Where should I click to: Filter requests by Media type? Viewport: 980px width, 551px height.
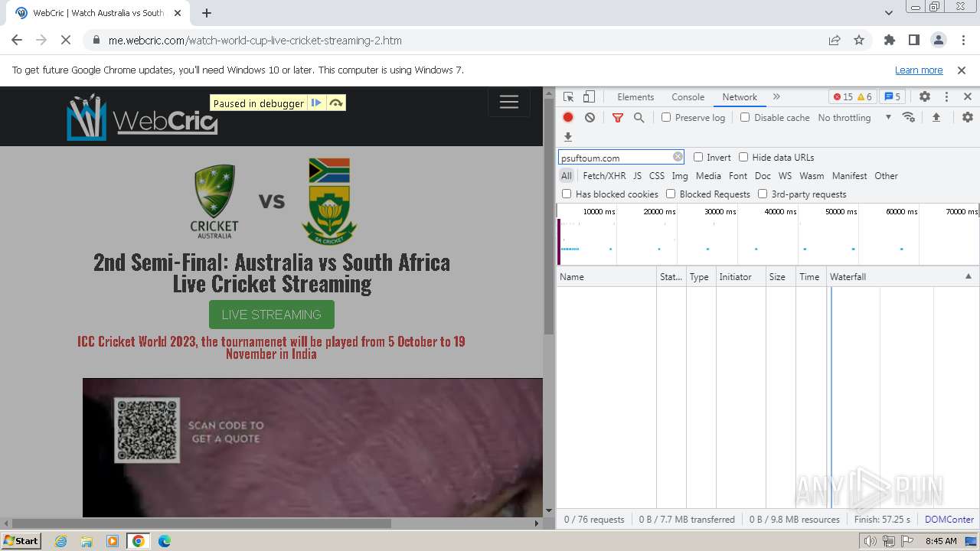click(708, 175)
